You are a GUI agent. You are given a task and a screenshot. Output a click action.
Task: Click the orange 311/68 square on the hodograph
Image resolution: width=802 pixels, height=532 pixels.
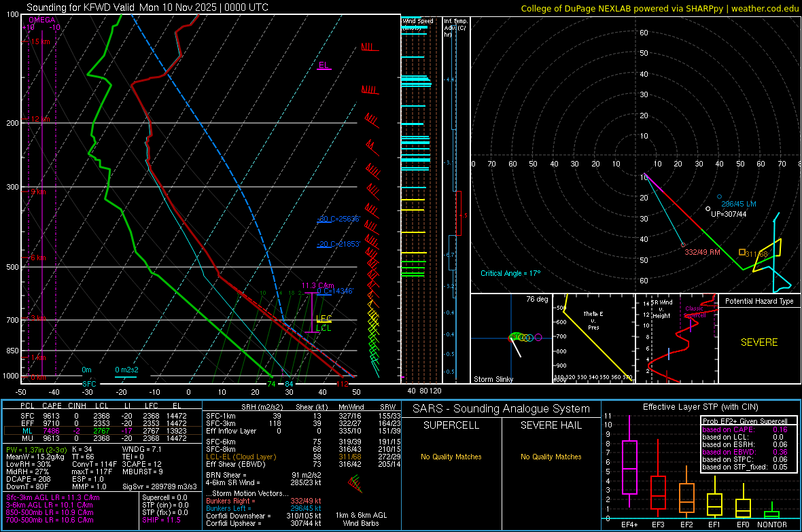point(742,252)
